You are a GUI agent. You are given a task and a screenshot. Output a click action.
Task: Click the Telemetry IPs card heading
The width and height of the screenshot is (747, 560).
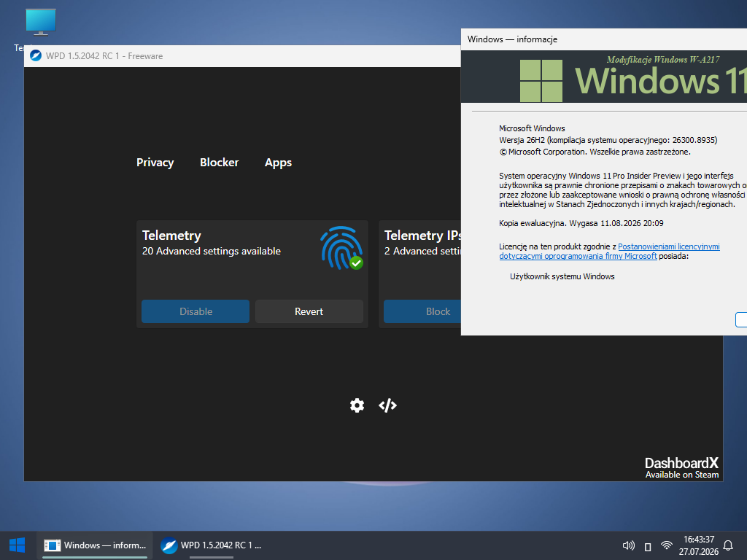point(422,236)
